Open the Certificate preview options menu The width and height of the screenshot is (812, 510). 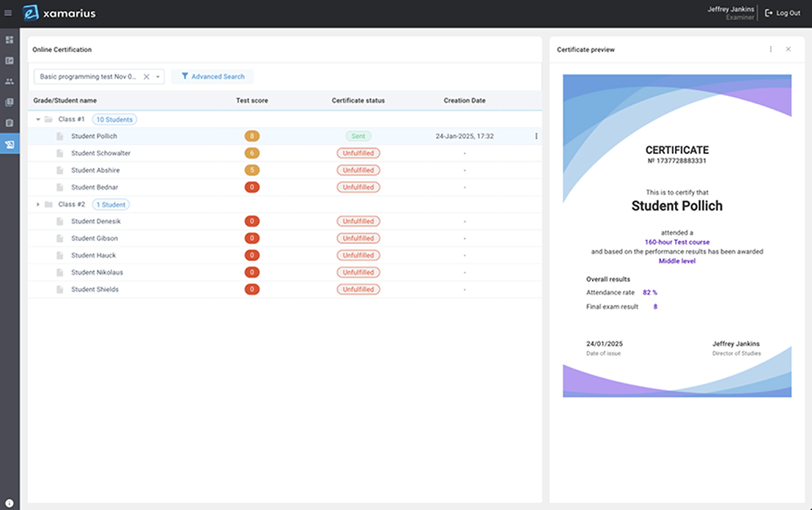[x=770, y=49]
